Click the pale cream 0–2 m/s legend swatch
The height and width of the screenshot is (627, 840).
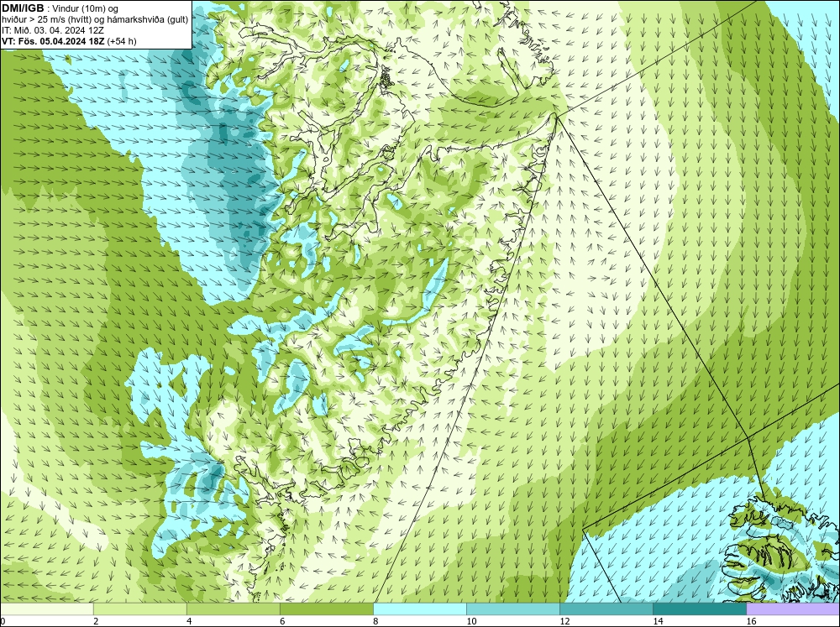click(46, 609)
